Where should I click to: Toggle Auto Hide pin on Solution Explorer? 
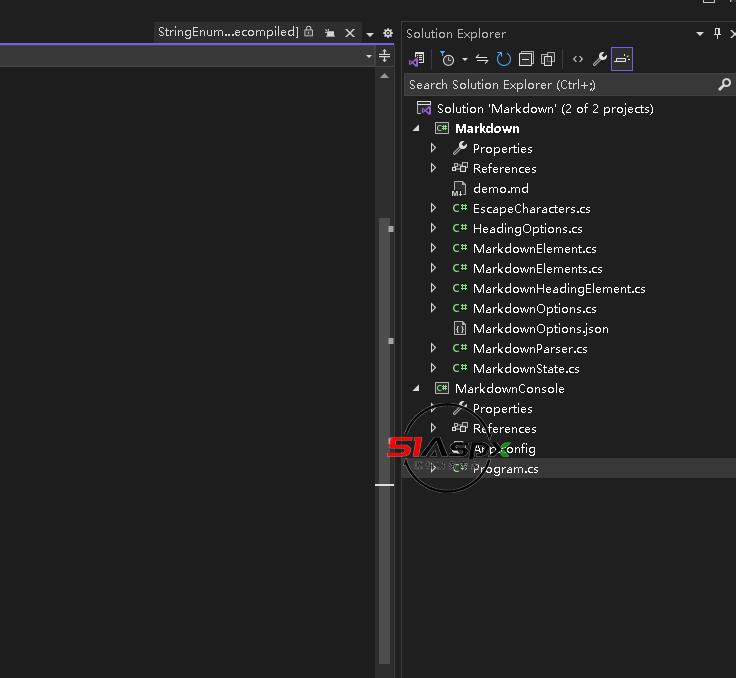coord(717,33)
